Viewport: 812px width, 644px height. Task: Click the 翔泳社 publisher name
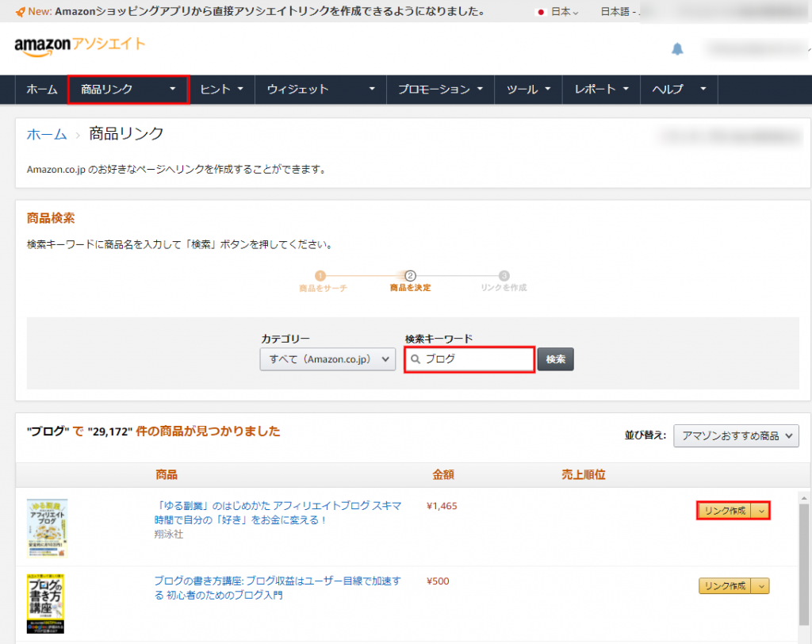pyautogui.click(x=169, y=535)
